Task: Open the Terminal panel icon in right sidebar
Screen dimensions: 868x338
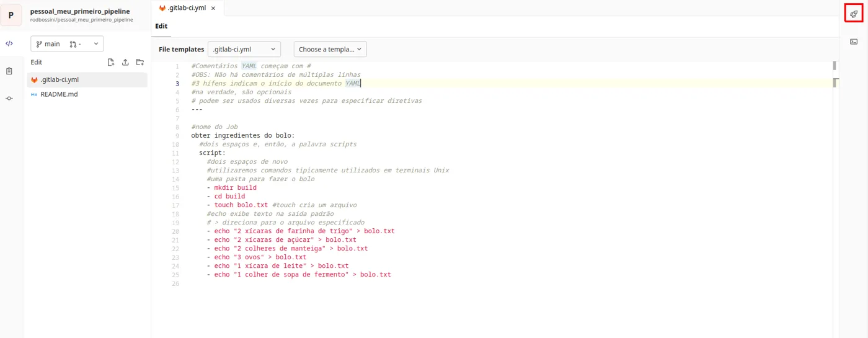Action: point(854,42)
